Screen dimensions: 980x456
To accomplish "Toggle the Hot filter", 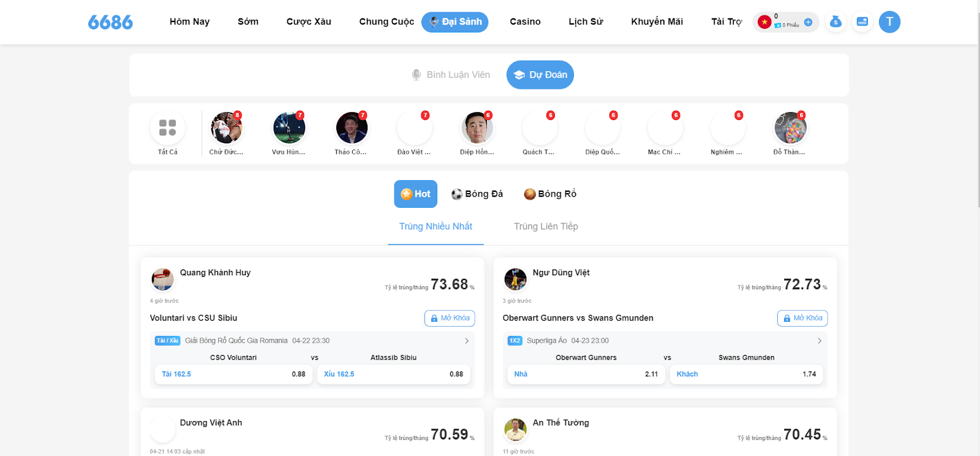I will point(415,194).
